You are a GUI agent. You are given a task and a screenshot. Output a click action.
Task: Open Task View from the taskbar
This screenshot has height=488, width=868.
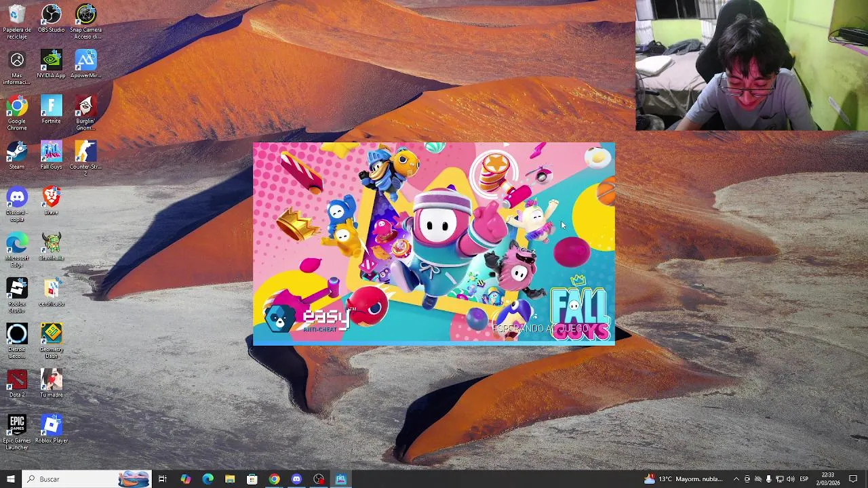pos(163,479)
